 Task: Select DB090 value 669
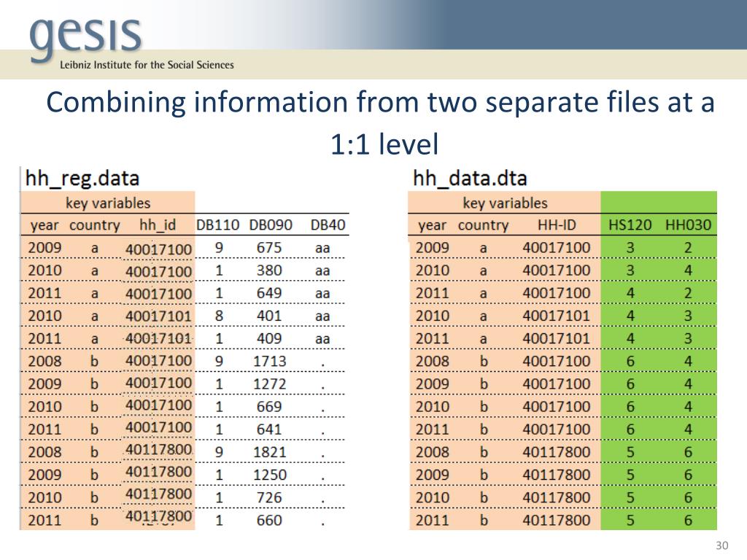(x=269, y=407)
